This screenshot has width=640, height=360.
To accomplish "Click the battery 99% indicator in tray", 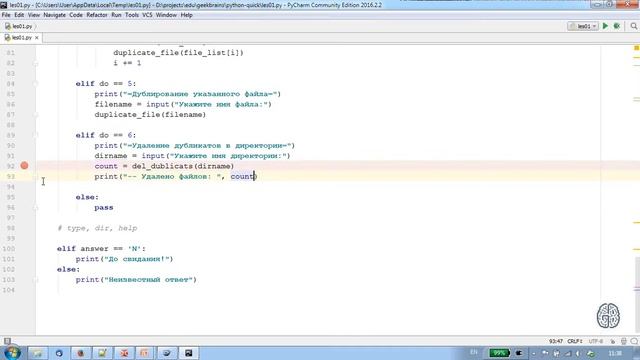I will tap(499, 353).
